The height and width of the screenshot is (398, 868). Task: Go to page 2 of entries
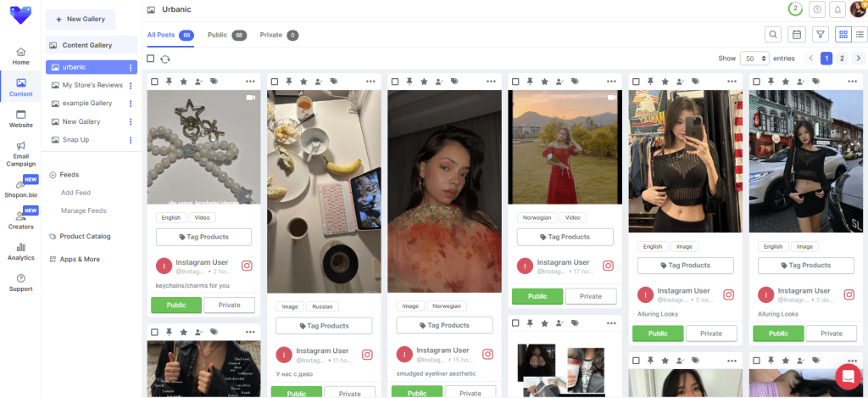coord(842,59)
